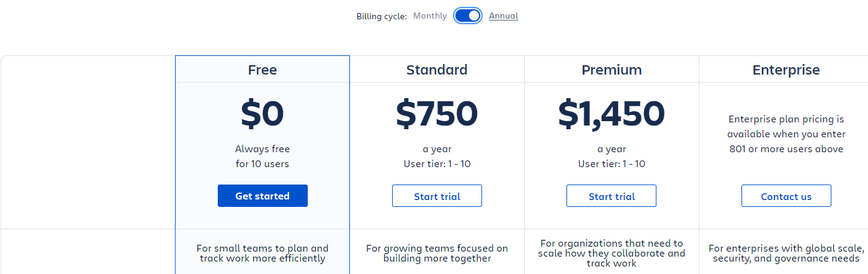This screenshot has height=274, width=868.
Task: Click the enterprises global scale description
Action: 787,253
